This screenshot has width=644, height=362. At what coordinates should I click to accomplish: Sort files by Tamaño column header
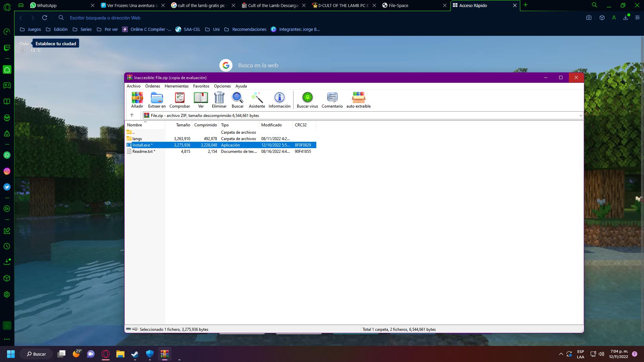[x=183, y=125]
